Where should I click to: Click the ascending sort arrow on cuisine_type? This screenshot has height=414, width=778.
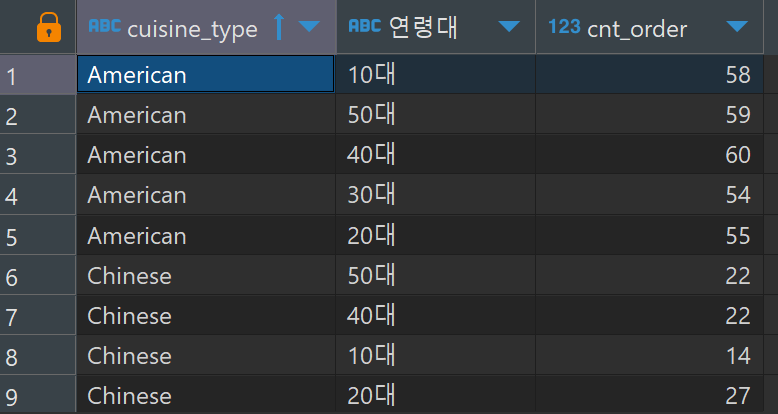tap(279, 27)
